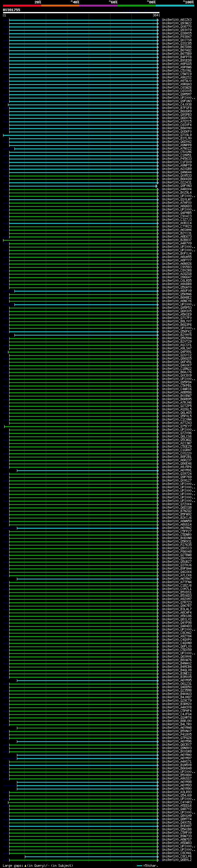
Task: Select hit UniRef100_P86048
Action: [x=177, y=552]
